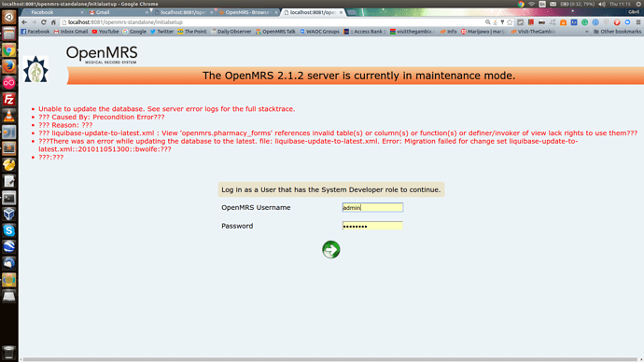Open the Twitter bookmark
644x362 pixels.
[x=161, y=31]
